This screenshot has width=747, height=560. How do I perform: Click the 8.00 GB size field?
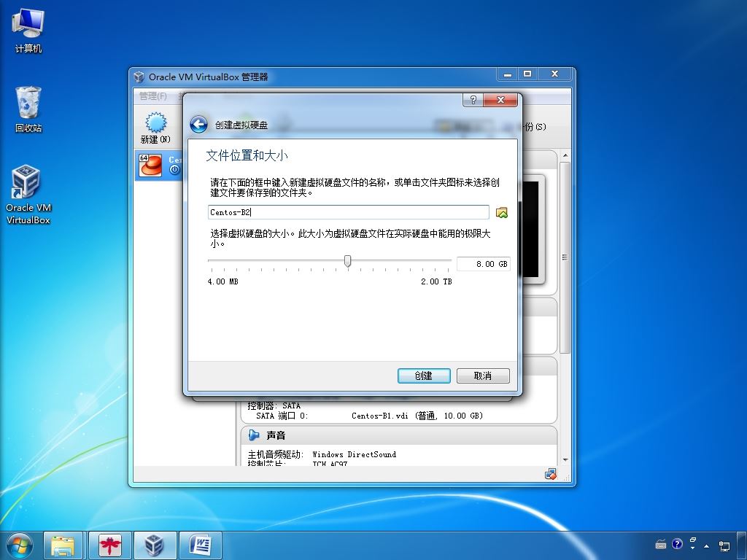point(483,264)
